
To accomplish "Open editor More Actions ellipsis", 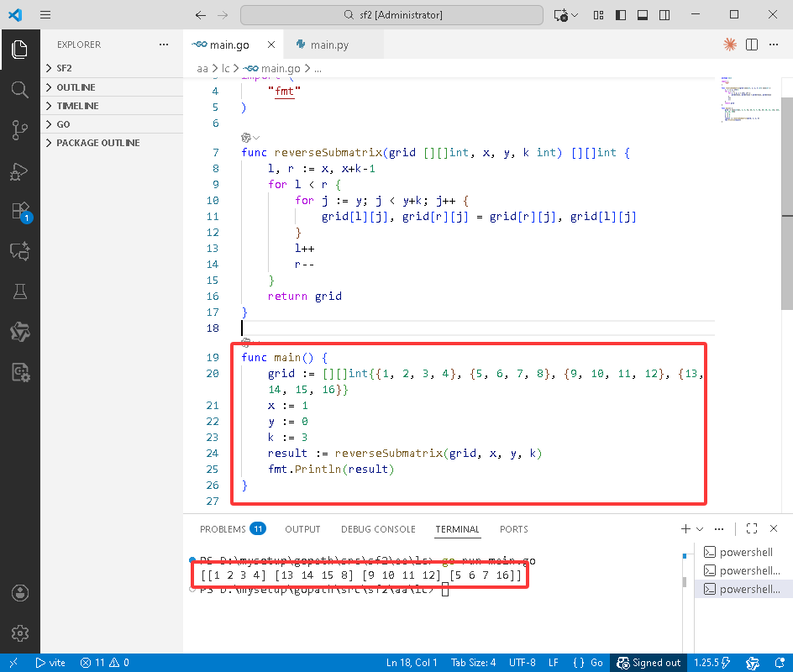I will (774, 45).
